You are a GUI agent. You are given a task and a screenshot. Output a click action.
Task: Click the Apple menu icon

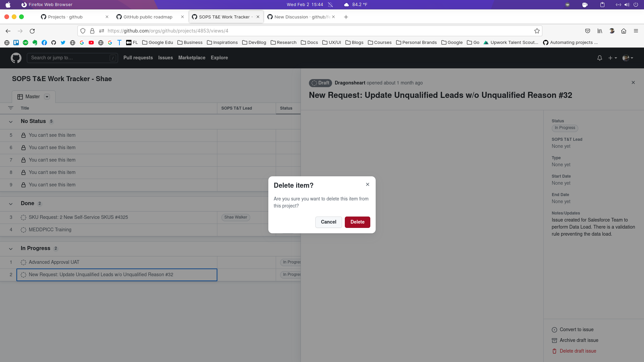point(8,5)
